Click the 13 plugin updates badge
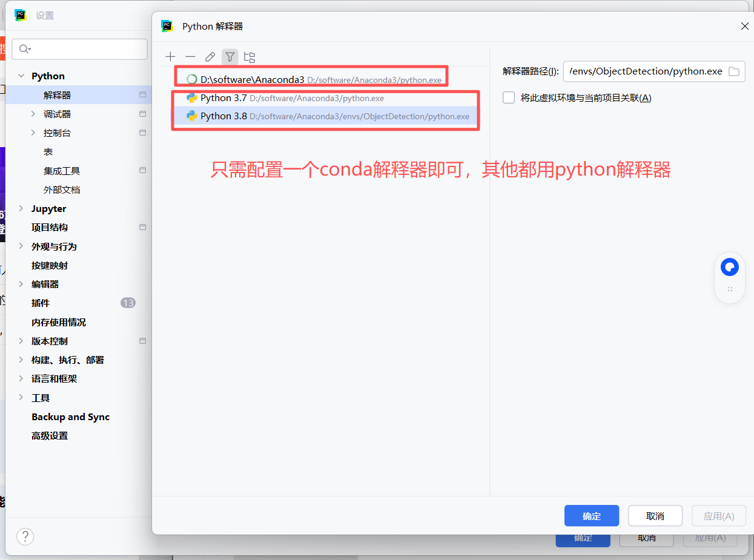Image resolution: width=754 pixels, height=560 pixels. click(128, 303)
